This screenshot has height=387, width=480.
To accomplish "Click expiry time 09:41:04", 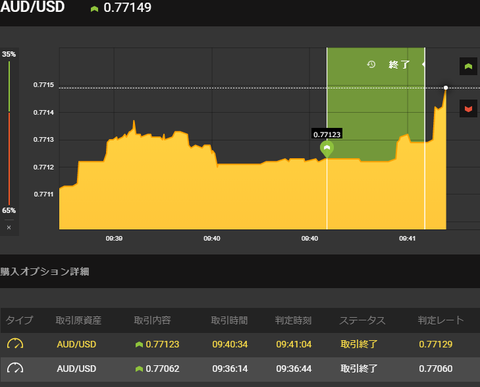I will click(x=294, y=344).
